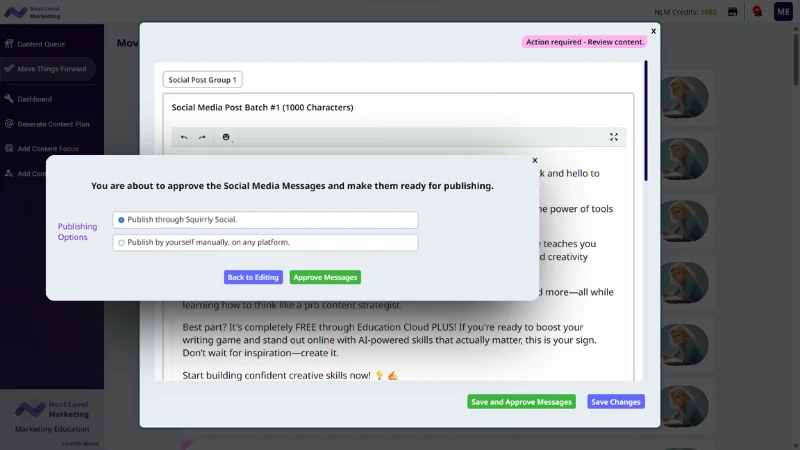The image size is (800, 450).
Task: Select Publish by yourself manually option
Action: [x=121, y=242]
